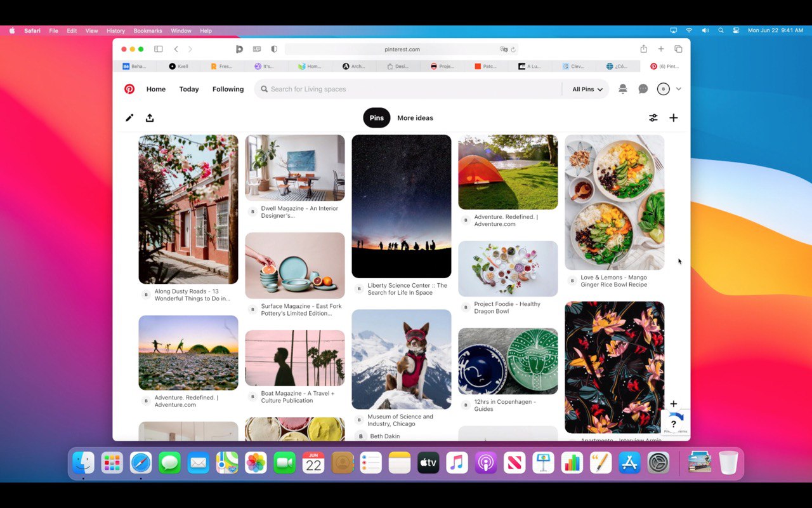Image resolution: width=812 pixels, height=508 pixels.
Task: Open the profile avatar circle
Action: tap(663, 89)
